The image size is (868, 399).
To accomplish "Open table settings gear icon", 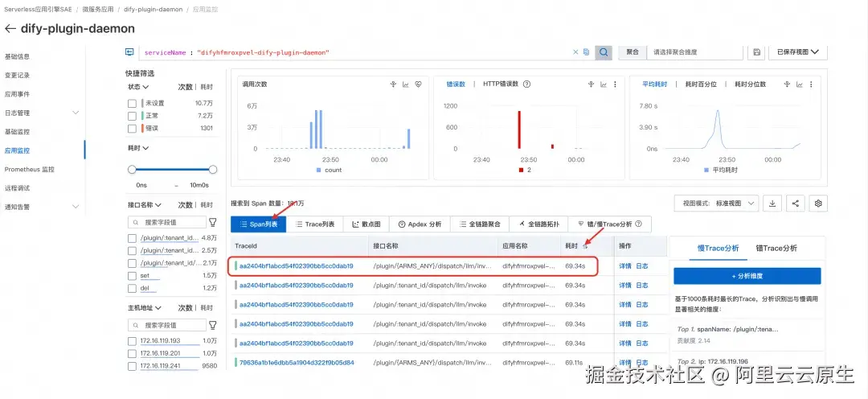I will pos(818,204).
